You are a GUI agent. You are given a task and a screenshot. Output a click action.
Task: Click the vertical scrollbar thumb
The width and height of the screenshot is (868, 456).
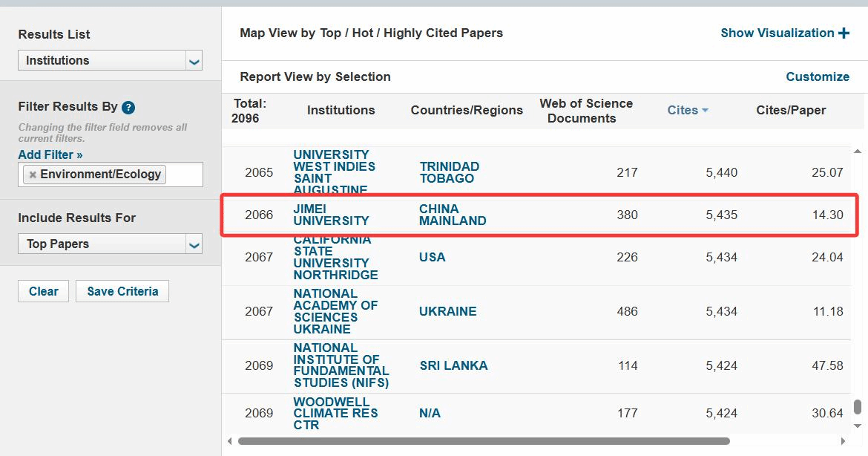858,407
